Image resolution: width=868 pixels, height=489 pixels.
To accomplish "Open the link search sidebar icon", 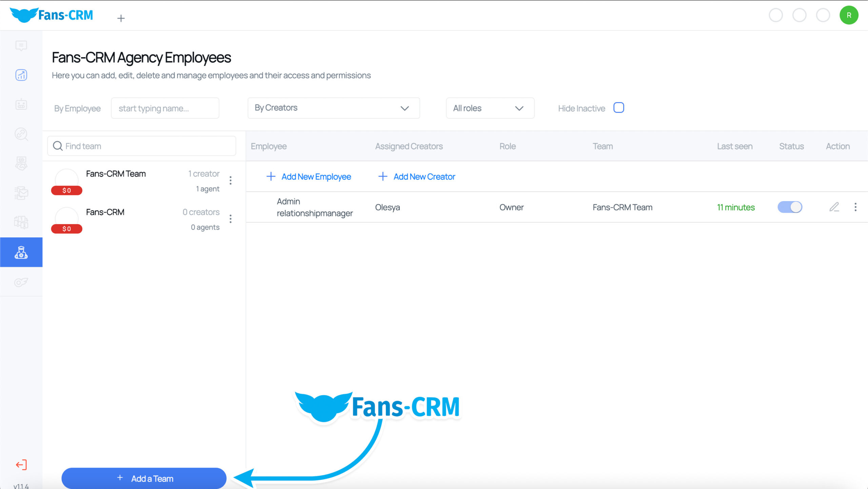I will coord(21,134).
